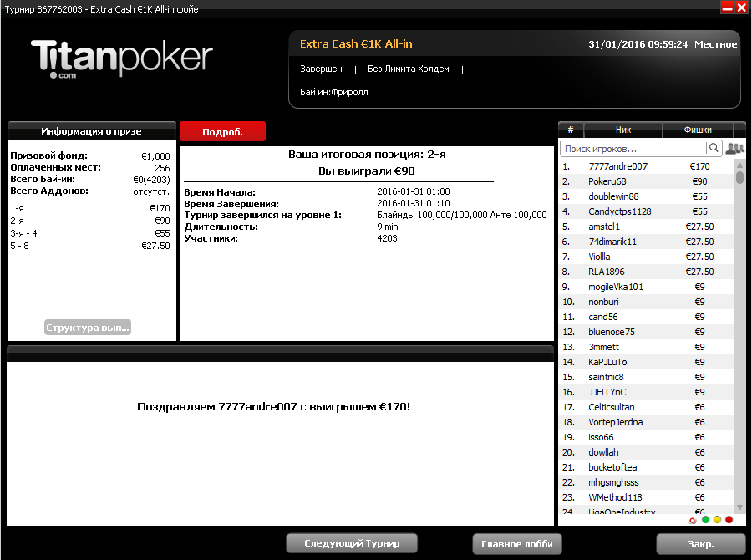
Task: Return to Главное лобби
Action: (517, 543)
